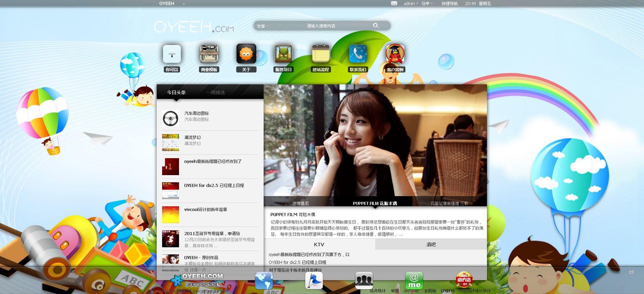Viewport: 644px width, 294px height.
Task: Open 快捷导航 quick navigation menu
Action: 449,3
